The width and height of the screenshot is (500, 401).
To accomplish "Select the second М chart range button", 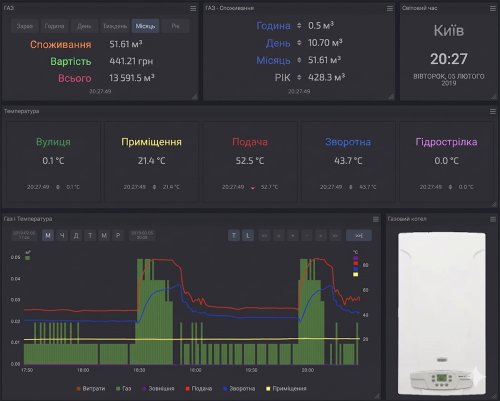I will pyautogui.click(x=104, y=236).
